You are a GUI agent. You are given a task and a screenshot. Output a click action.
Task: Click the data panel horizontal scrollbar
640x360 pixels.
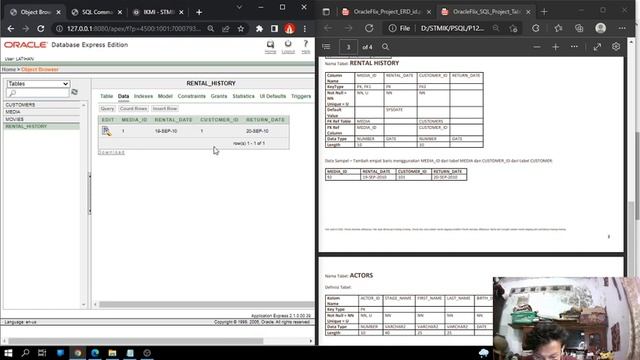pos(206,304)
